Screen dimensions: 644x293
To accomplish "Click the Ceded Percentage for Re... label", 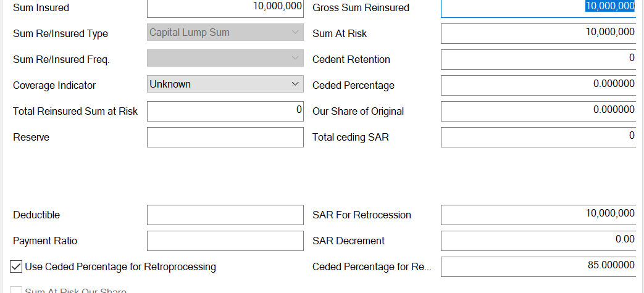I will point(372,267).
